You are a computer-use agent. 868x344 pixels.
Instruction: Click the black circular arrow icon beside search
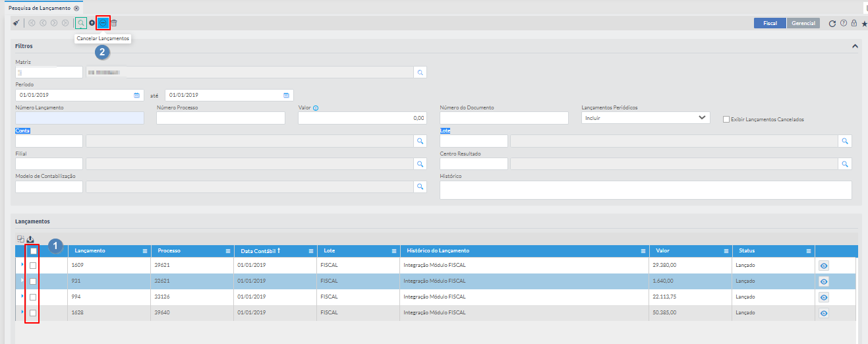[92, 23]
